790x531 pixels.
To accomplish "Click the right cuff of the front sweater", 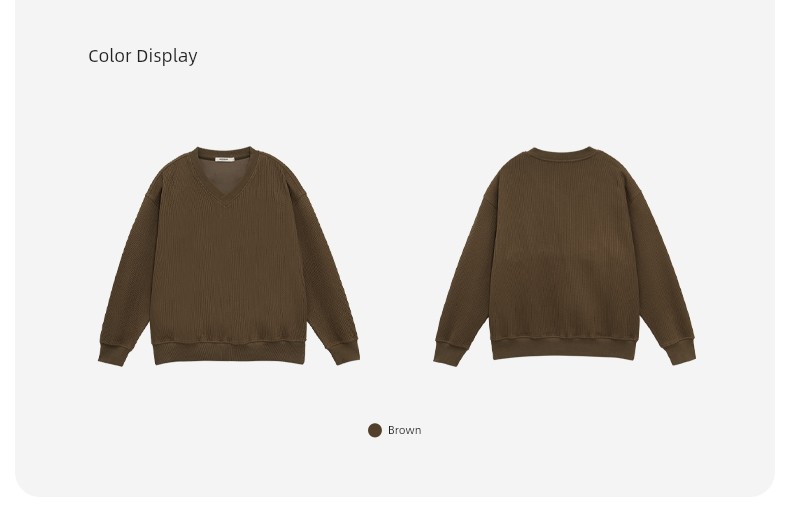I will coord(344,352).
